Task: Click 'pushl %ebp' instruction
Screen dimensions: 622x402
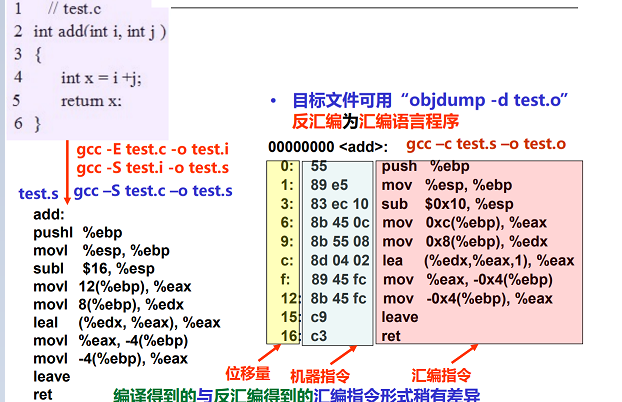Action: 78,233
